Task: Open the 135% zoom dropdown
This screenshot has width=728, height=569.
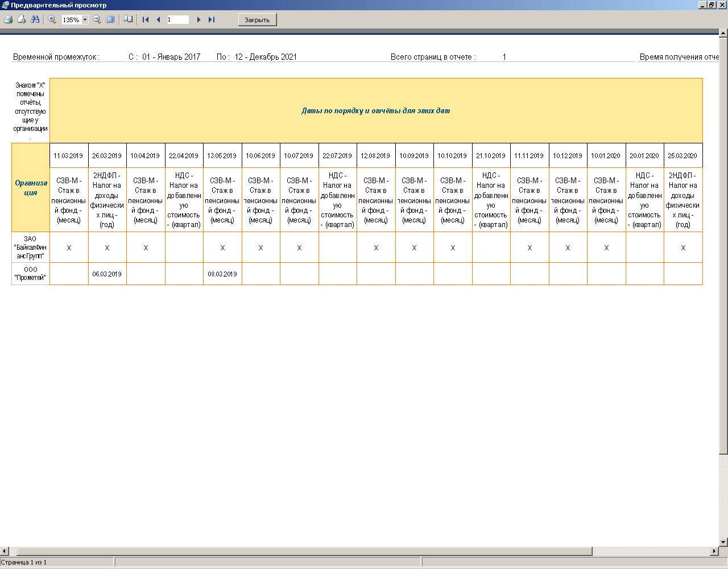Action: click(85, 20)
